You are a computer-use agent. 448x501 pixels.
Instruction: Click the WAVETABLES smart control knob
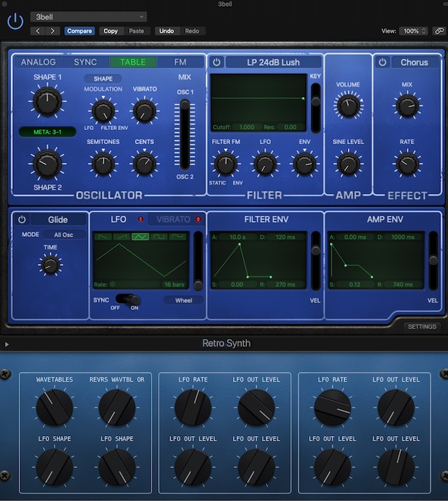pos(55,408)
